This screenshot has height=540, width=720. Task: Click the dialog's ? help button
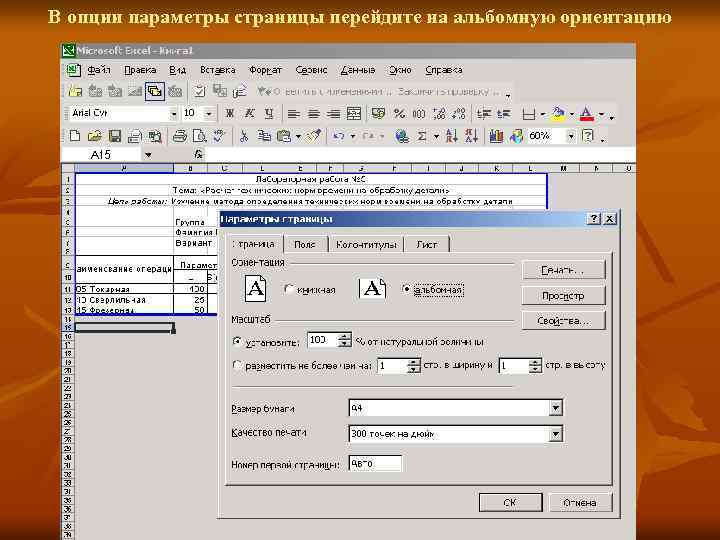[x=593, y=219]
